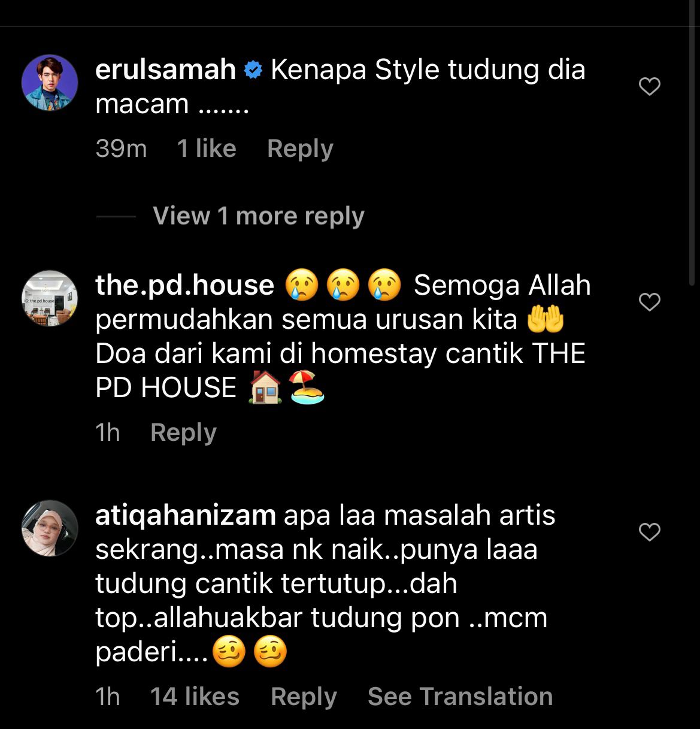Image resolution: width=700 pixels, height=729 pixels.
Task: Open atiqahanizam's profile avatar
Action: (50, 528)
